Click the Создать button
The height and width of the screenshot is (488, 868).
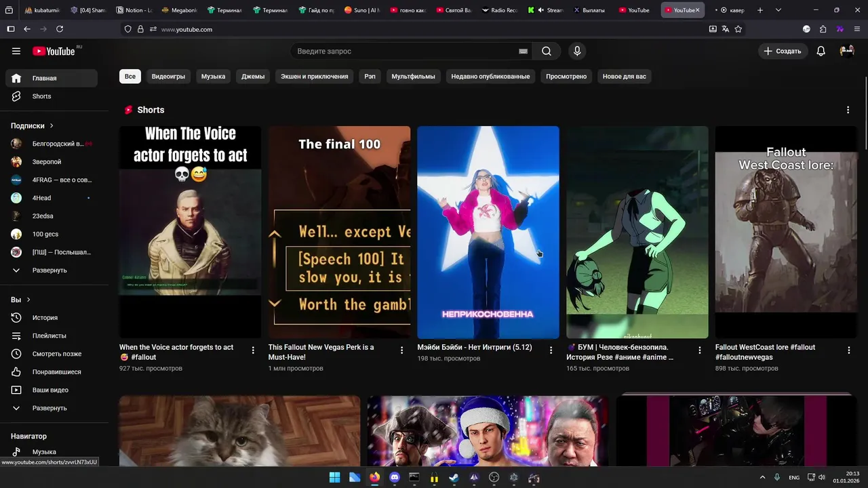(x=782, y=51)
